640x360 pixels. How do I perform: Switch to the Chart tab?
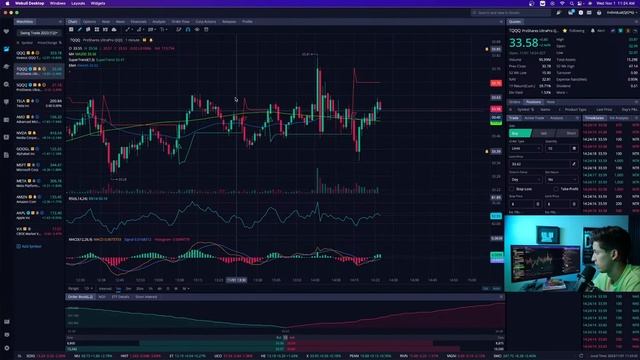tap(73, 22)
